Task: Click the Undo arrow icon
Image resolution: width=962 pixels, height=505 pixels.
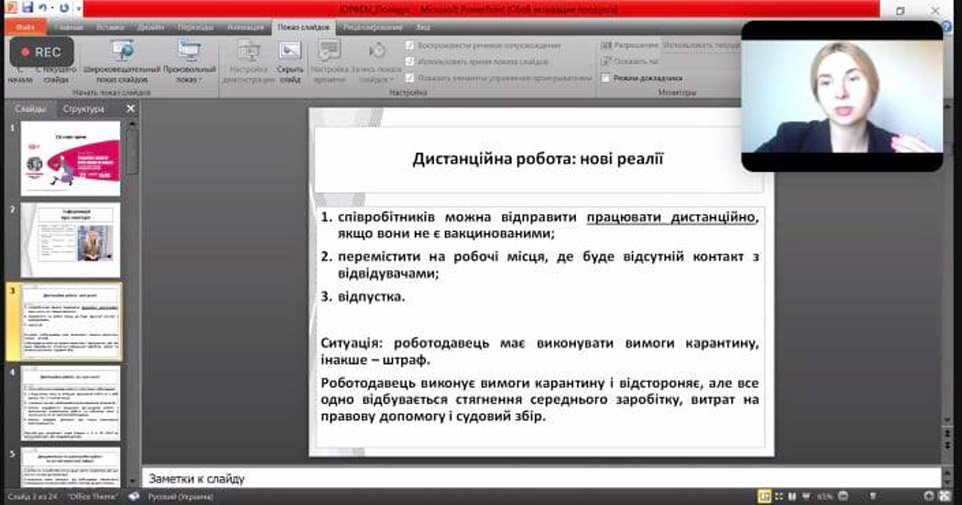Action: coord(42,8)
